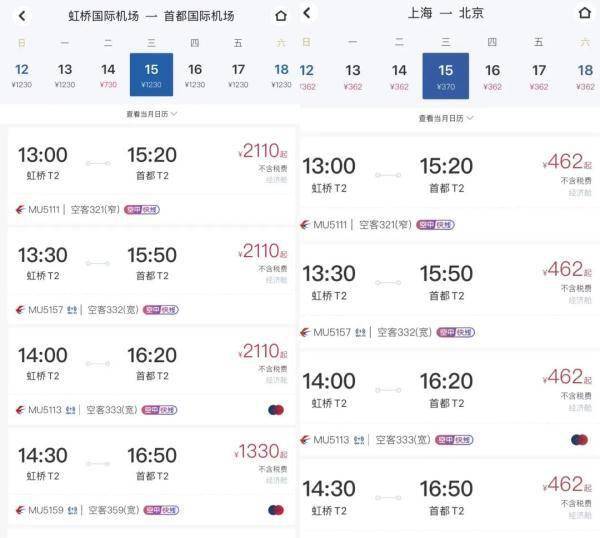Select the highlighted date 15 priced ¥370
This screenshot has width=600, height=538.
[x=445, y=76]
